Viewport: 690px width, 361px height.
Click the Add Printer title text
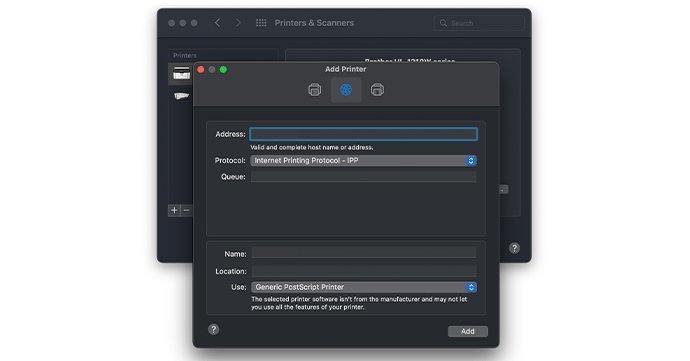[345, 69]
